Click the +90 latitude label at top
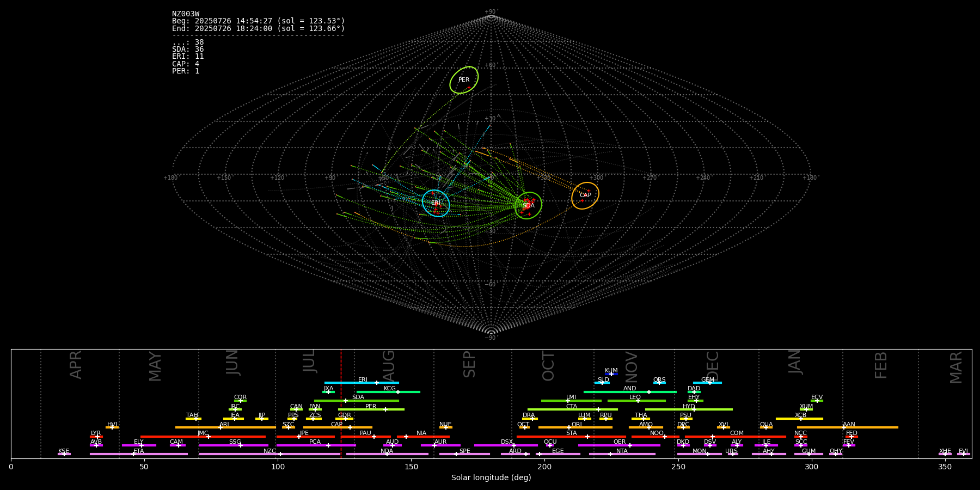Image resolution: width=980 pixels, height=490 pixels. pyautogui.click(x=491, y=12)
